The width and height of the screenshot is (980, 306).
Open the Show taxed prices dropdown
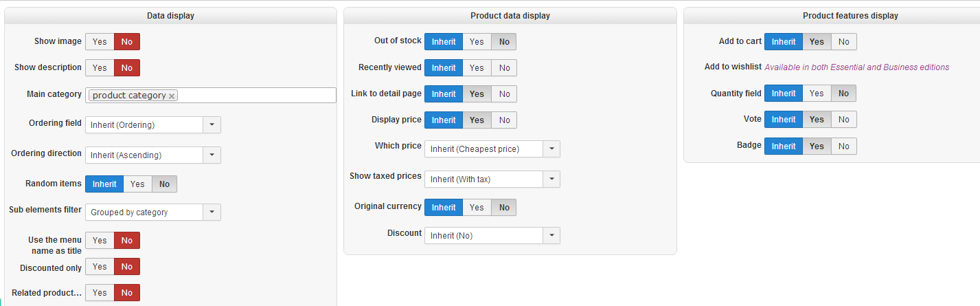(551, 179)
